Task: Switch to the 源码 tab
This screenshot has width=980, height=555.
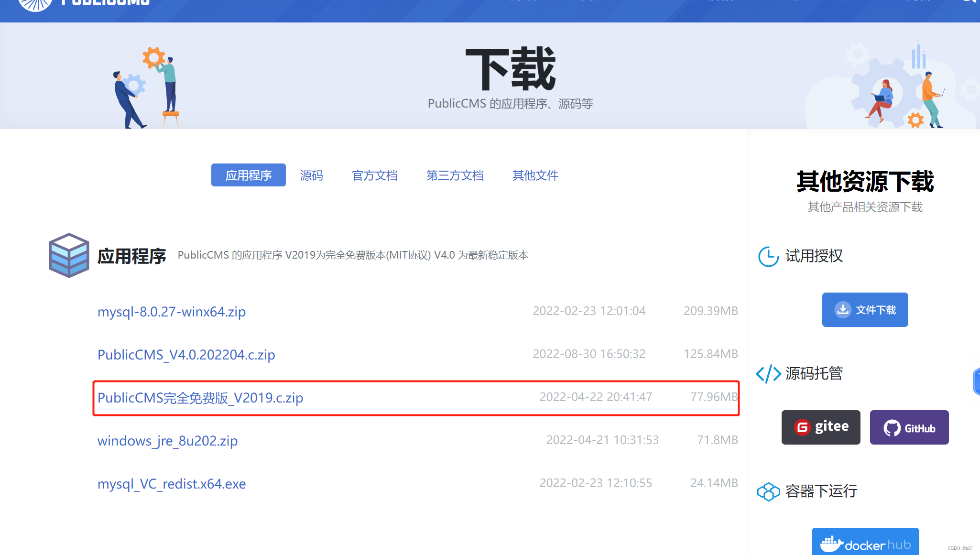Action: click(x=311, y=175)
